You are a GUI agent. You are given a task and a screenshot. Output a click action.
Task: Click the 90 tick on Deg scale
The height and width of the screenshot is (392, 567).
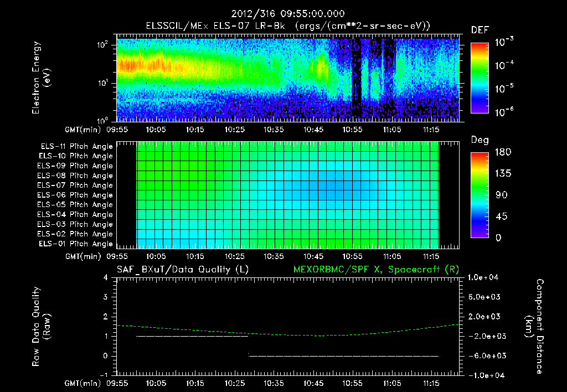pos(502,195)
